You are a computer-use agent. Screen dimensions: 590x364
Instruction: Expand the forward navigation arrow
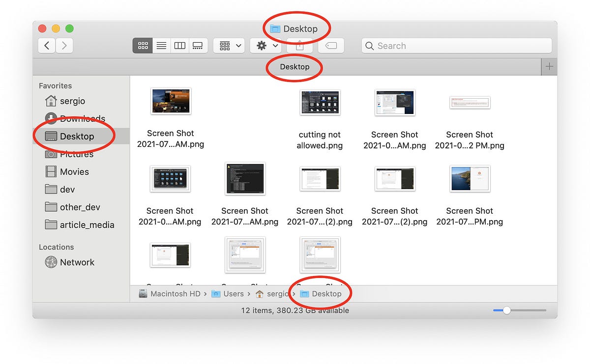(x=64, y=45)
